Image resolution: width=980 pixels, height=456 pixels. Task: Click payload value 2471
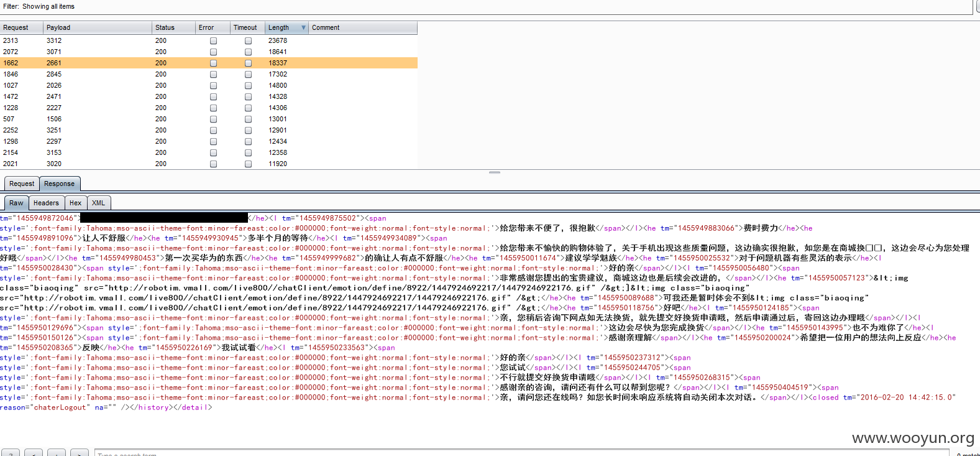pos(54,96)
